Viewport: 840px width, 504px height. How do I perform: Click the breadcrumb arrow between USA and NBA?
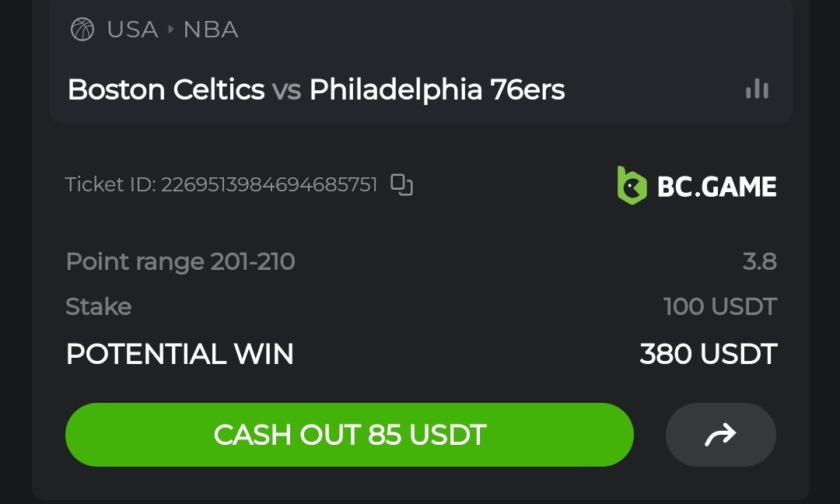click(170, 30)
